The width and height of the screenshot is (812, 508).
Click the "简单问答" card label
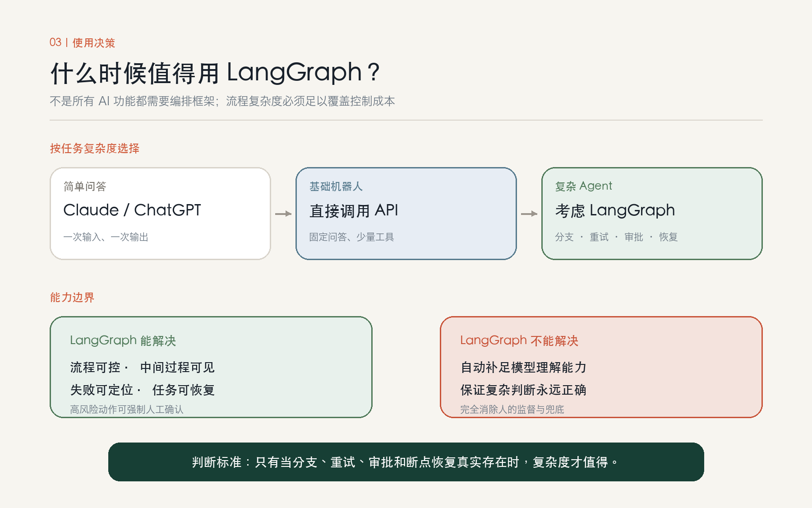[85, 186]
